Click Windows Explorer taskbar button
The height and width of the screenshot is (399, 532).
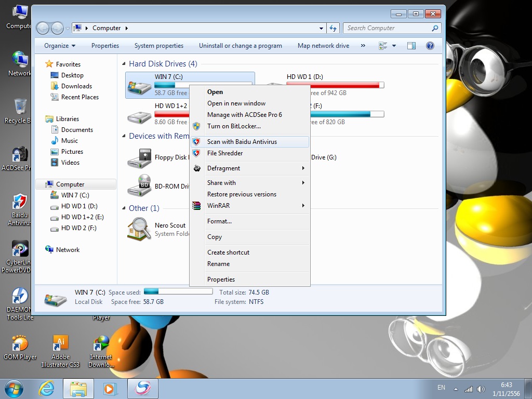(78, 389)
